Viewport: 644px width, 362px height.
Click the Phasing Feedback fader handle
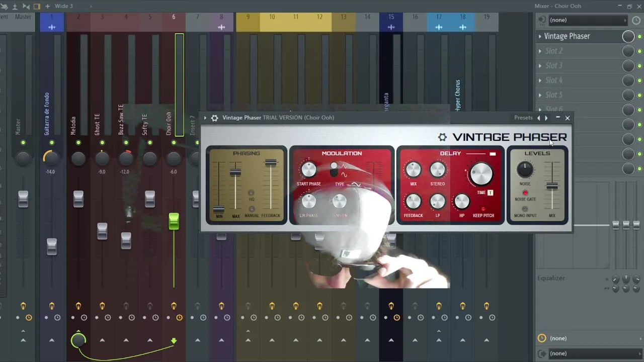coord(271,162)
